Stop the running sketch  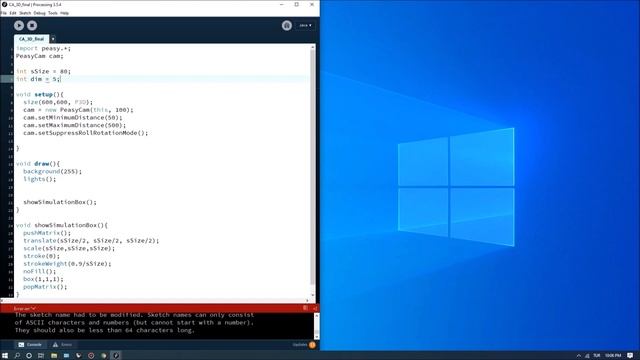coord(32,25)
